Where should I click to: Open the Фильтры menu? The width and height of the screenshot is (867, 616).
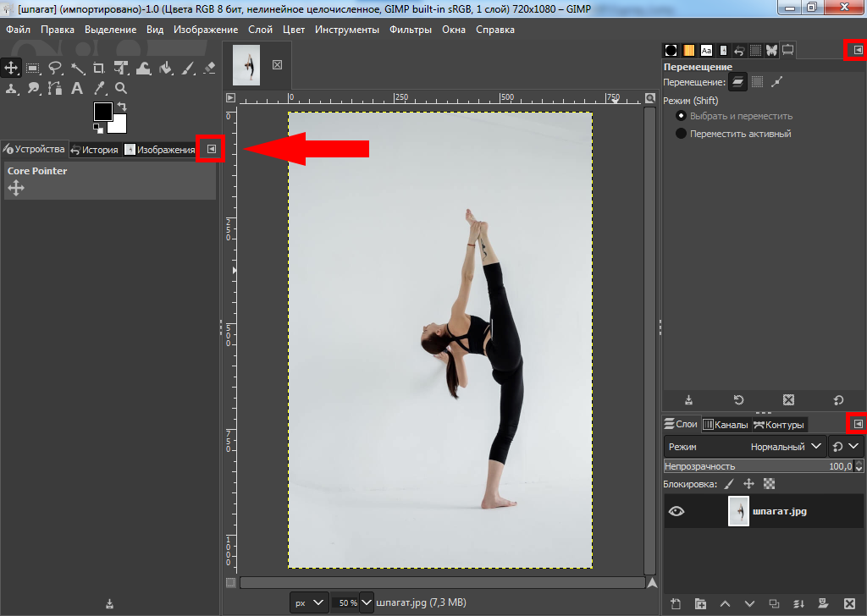[410, 30]
